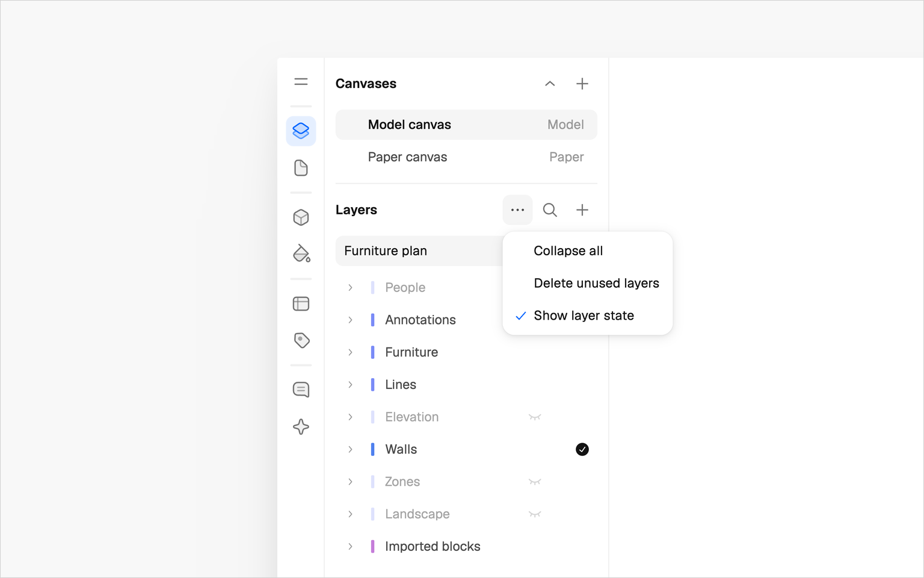Expand the Zones layer
The image size is (924, 578).
click(x=350, y=482)
